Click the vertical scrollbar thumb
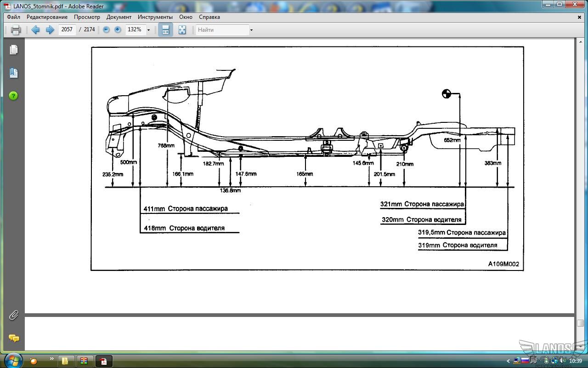588x368 pixels. pos(581,323)
